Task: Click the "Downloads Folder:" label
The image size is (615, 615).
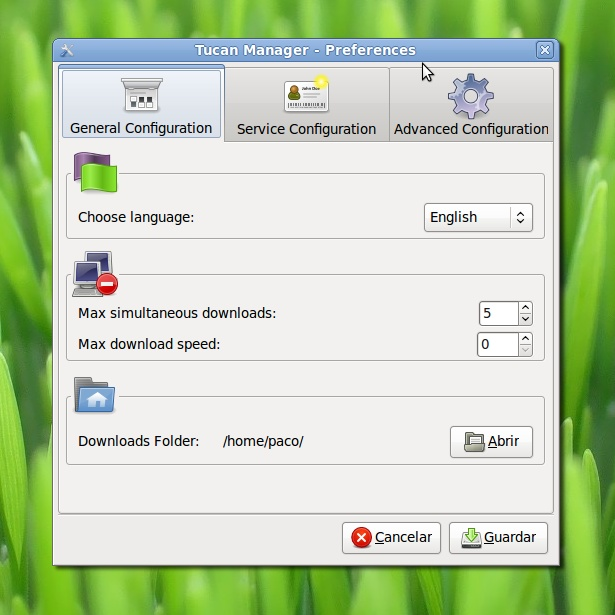Action: tap(138, 441)
